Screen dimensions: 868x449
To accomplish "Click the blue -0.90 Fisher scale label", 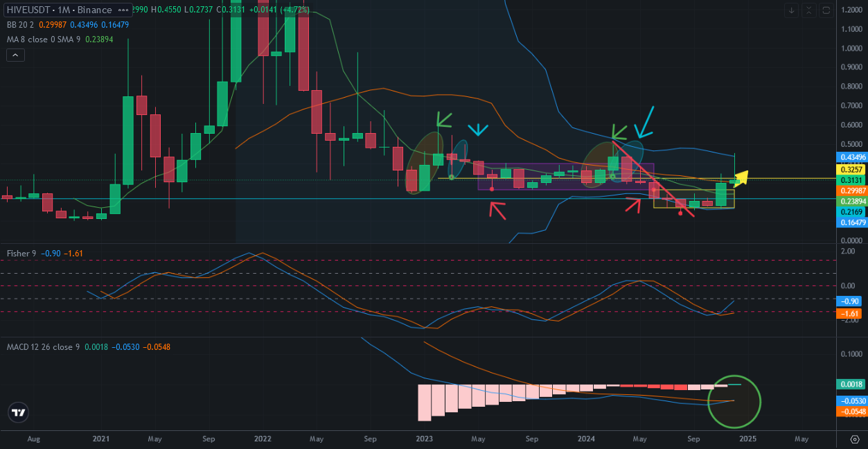I will pyautogui.click(x=849, y=301).
